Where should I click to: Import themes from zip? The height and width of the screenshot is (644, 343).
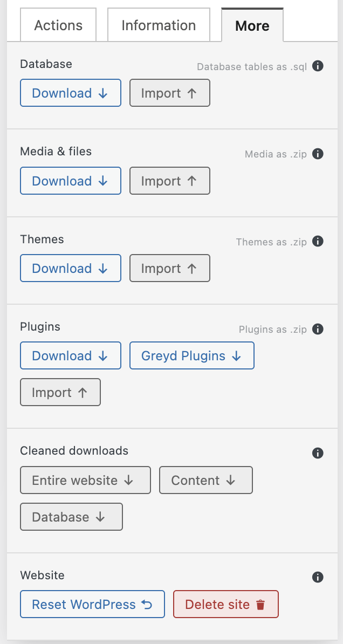[169, 269]
